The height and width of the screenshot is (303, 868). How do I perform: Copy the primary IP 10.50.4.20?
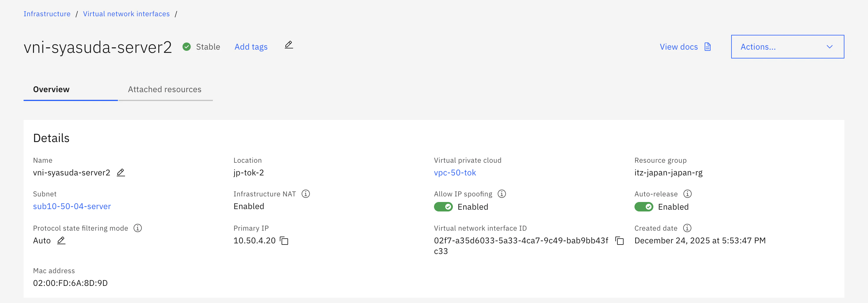(x=284, y=241)
